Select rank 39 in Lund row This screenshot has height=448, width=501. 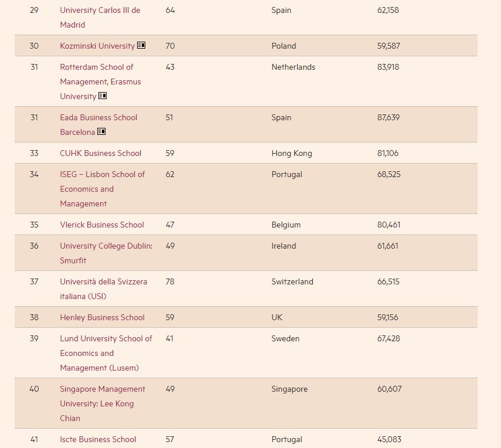34,338
